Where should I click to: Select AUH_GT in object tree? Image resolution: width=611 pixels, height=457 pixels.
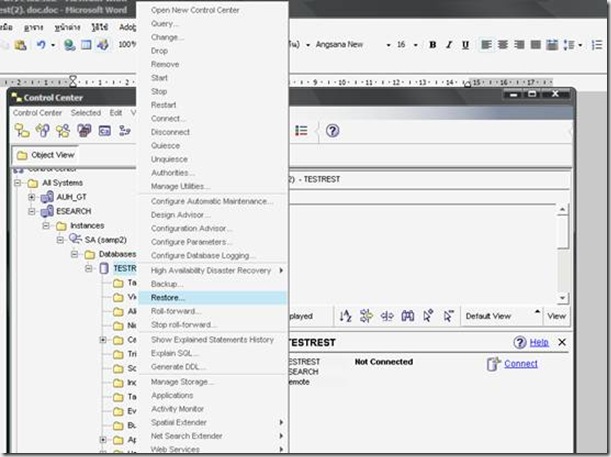point(71,197)
